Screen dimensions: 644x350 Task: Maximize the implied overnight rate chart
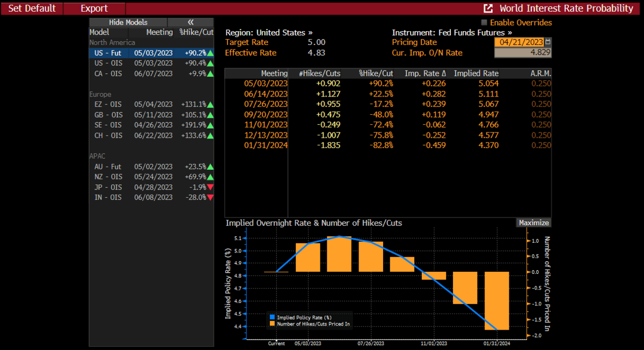click(533, 223)
